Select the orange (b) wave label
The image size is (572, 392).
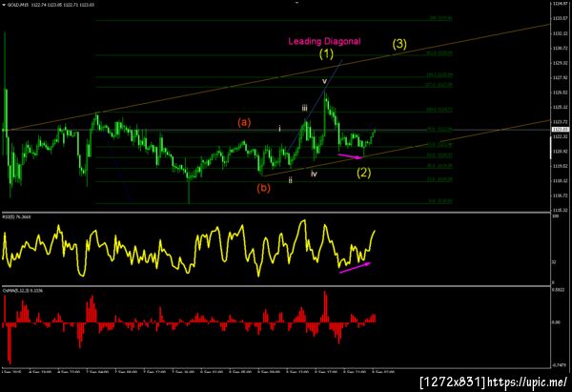coord(263,188)
